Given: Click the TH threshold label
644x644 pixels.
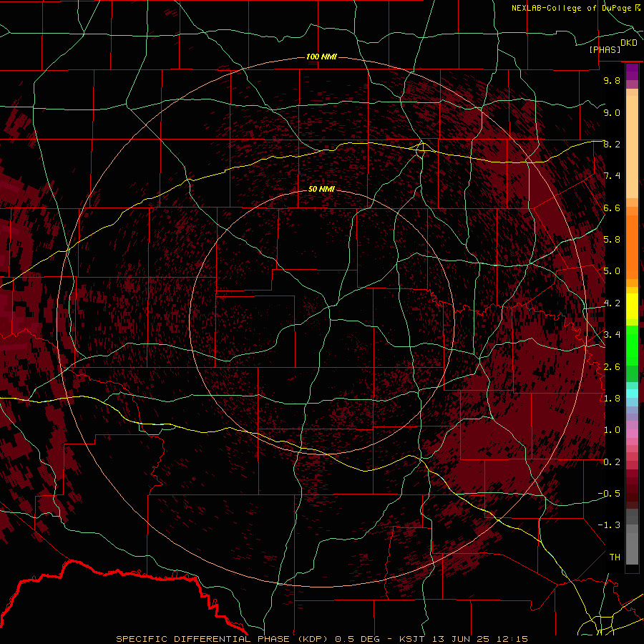Looking at the screenshot, I should [x=615, y=557].
